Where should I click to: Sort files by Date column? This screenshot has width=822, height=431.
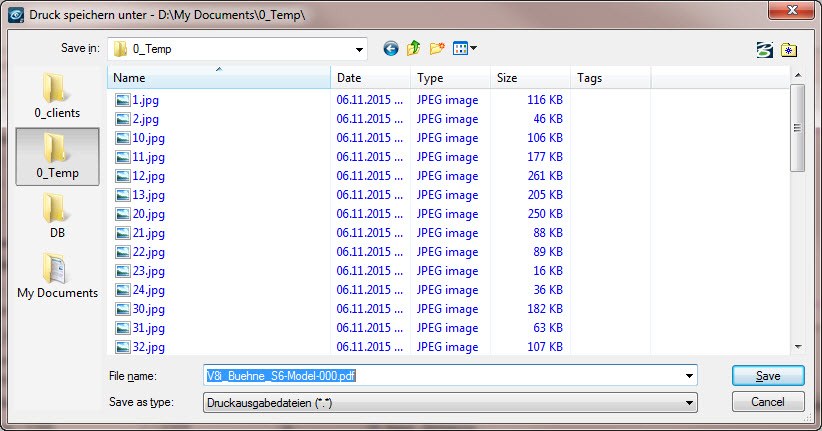tap(371, 78)
